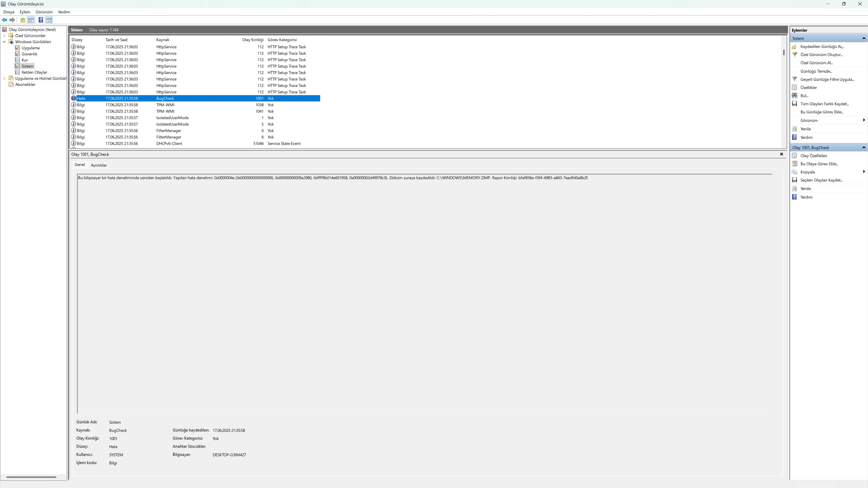Viewport: 868px width, 488px height.
Task: Collapse Windows Günlükleri node
Action: (4, 42)
